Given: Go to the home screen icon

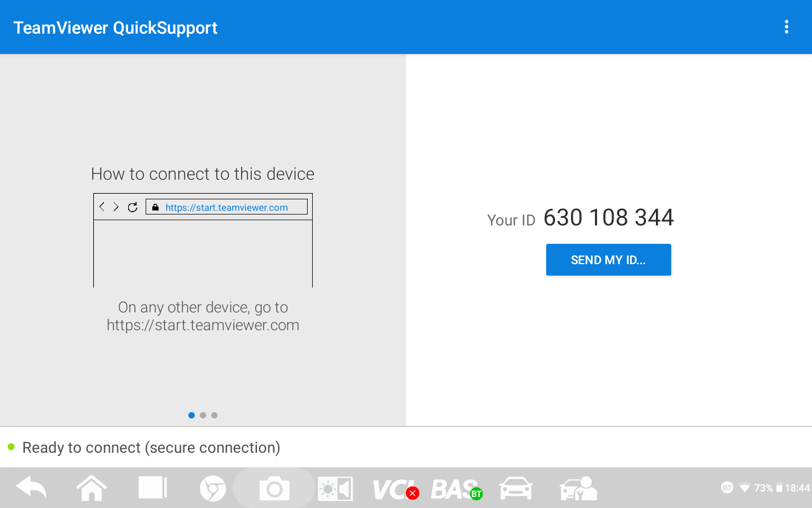Looking at the screenshot, I should [91, 488].
